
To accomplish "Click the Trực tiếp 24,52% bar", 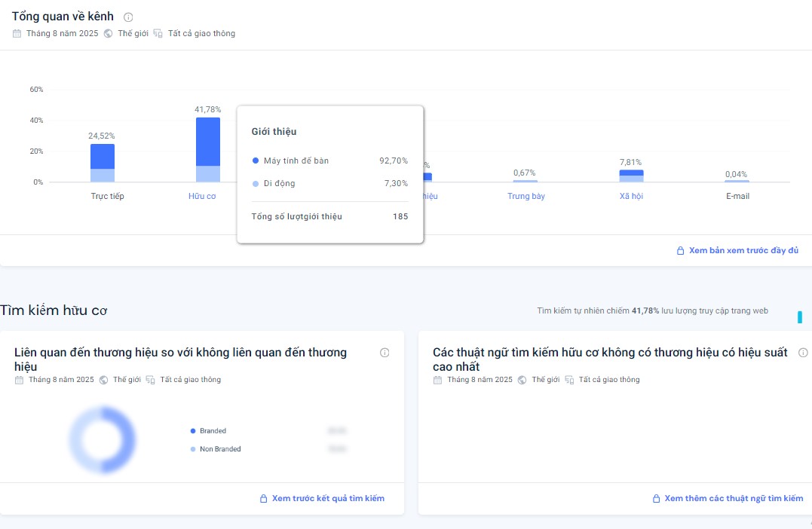I will pyautogui.click(x=103, y=163).
